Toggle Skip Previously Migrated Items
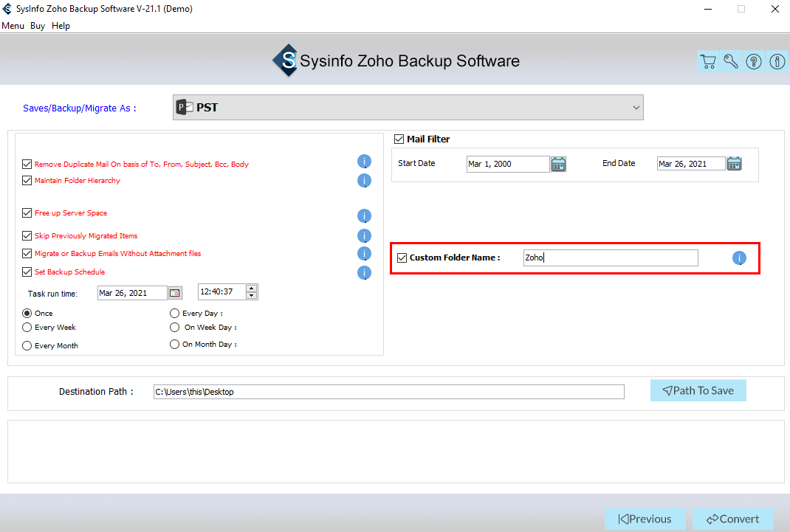 [27, 235]
